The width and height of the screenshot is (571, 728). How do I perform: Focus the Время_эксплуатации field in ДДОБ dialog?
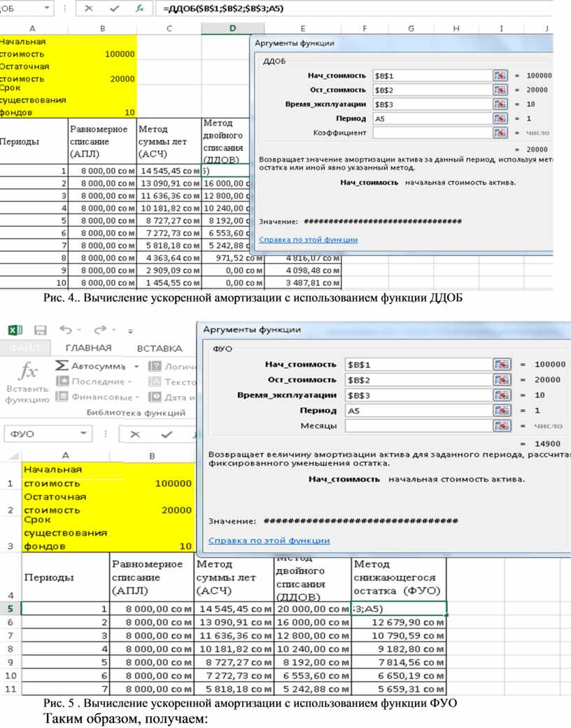point(432,104)
